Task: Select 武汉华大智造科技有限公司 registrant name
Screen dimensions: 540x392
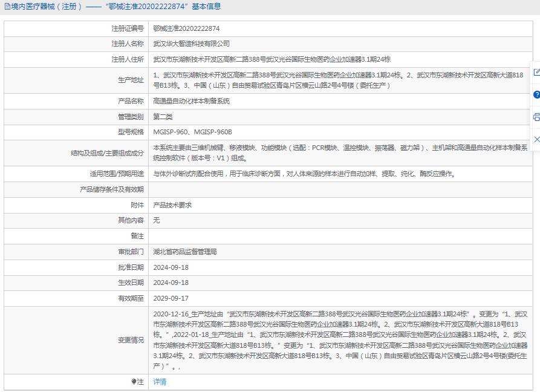Action: pos(192,44)
